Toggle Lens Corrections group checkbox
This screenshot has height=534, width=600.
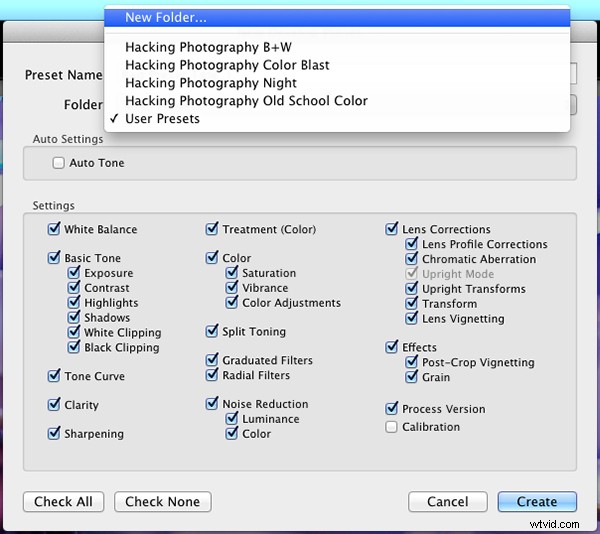pyautogui.click(x=391, y=229)
